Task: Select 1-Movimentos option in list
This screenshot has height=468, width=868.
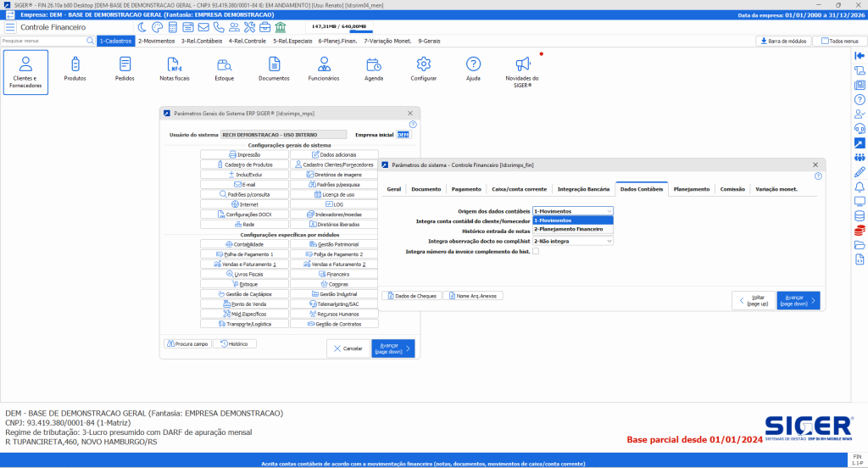Action: (573, 220)
